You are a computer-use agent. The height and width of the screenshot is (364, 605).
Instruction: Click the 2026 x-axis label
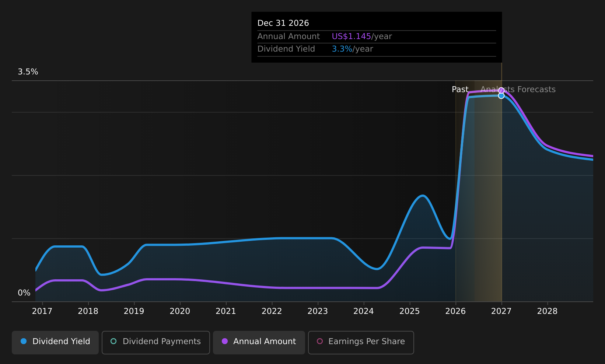pyautogui.click(x=455, y=311)
